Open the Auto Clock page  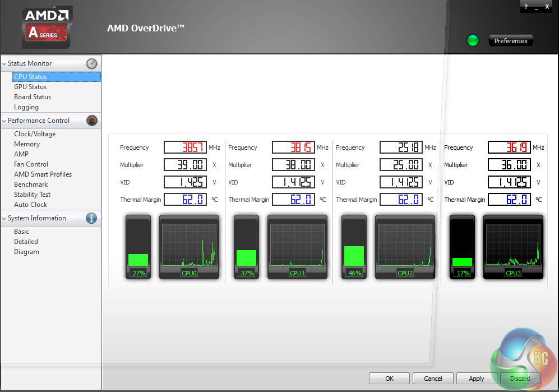(x=30, y=204)
